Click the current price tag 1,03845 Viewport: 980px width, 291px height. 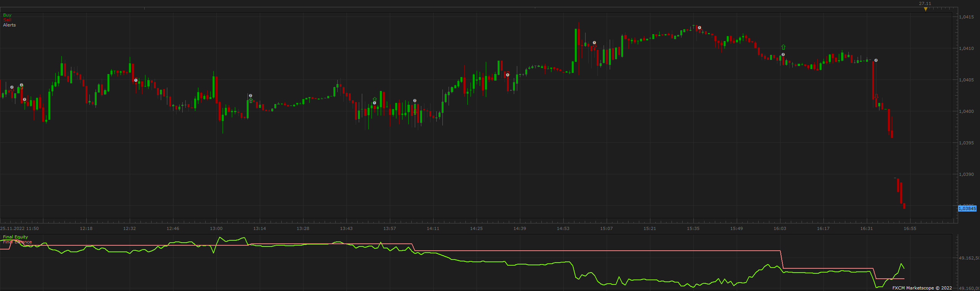[967, 208]
